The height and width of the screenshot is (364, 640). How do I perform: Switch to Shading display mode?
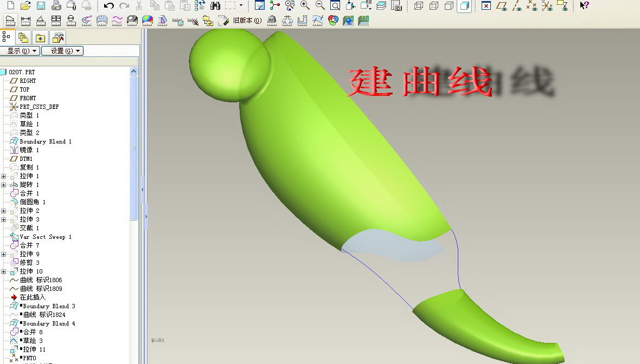(x=464, y=6)
